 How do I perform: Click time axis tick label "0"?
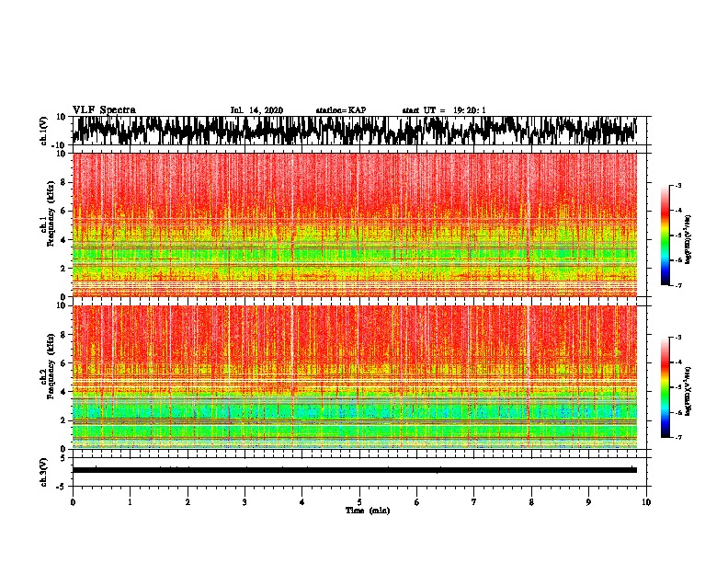(73, 502)
